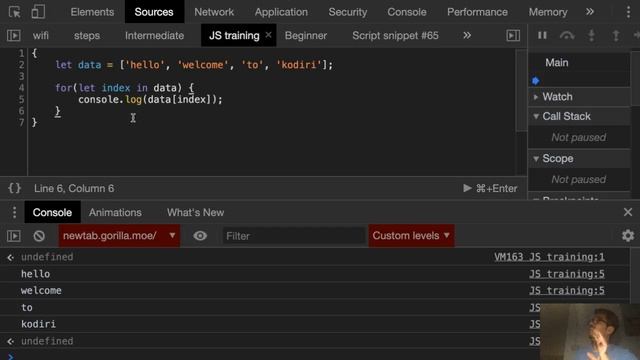The width and height of the screenshot is (640, 360).
Task: Select the Main thread entry
Action: pos(556,63)
